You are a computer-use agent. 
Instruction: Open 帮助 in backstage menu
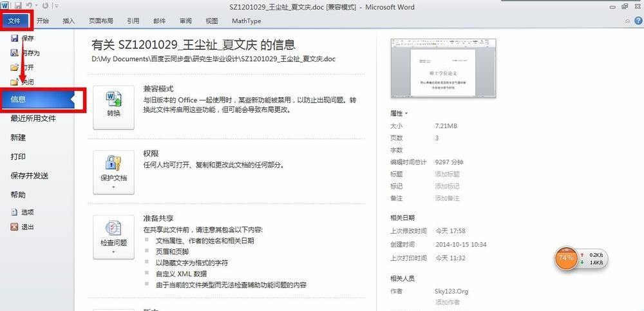tap(18, 194)
